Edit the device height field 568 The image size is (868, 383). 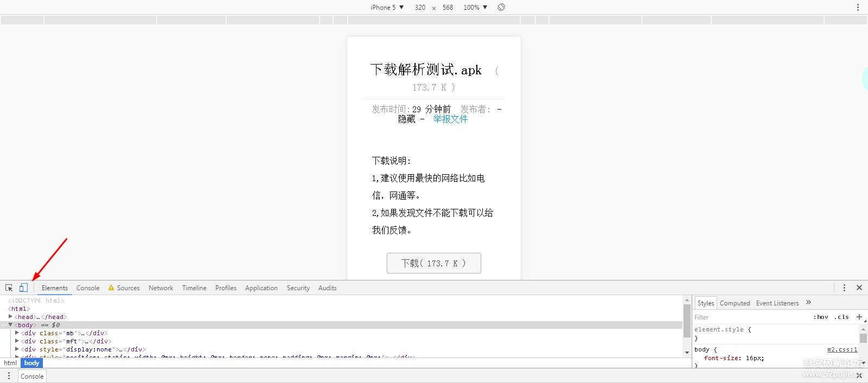pyautogui.click(x=448, y=7)
